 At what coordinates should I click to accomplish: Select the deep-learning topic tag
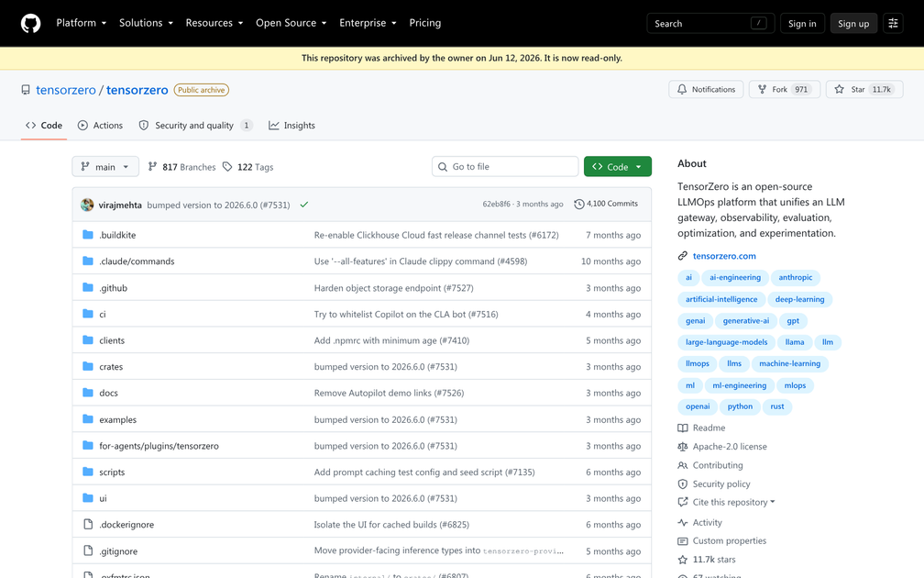(x=799, y=299)
